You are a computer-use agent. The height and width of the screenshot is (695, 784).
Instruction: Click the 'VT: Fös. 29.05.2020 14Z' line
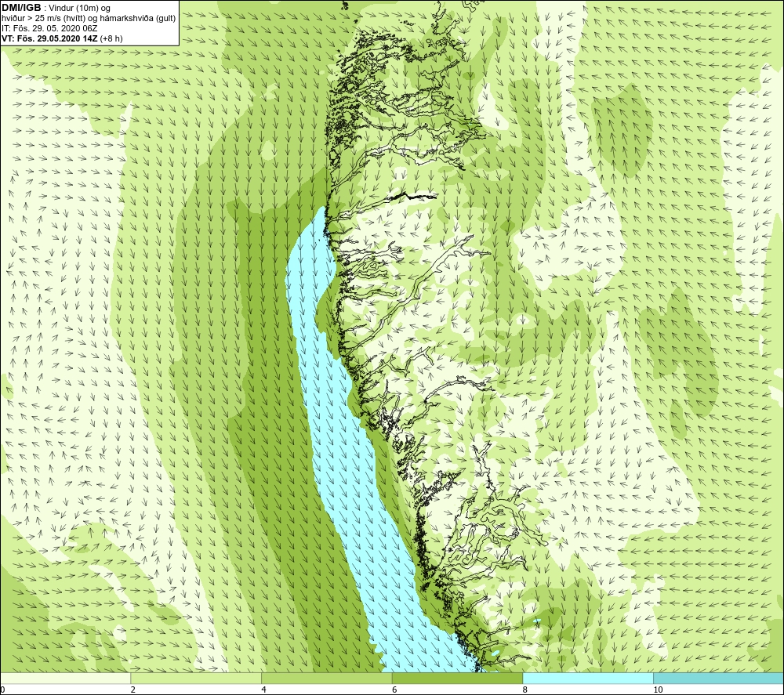click(x=62, y=38)
